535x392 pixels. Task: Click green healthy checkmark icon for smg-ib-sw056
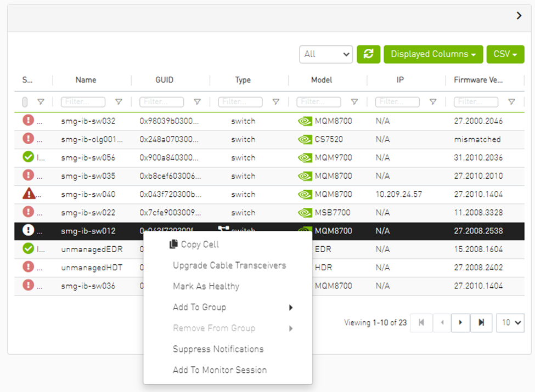[x=29, y=157]
